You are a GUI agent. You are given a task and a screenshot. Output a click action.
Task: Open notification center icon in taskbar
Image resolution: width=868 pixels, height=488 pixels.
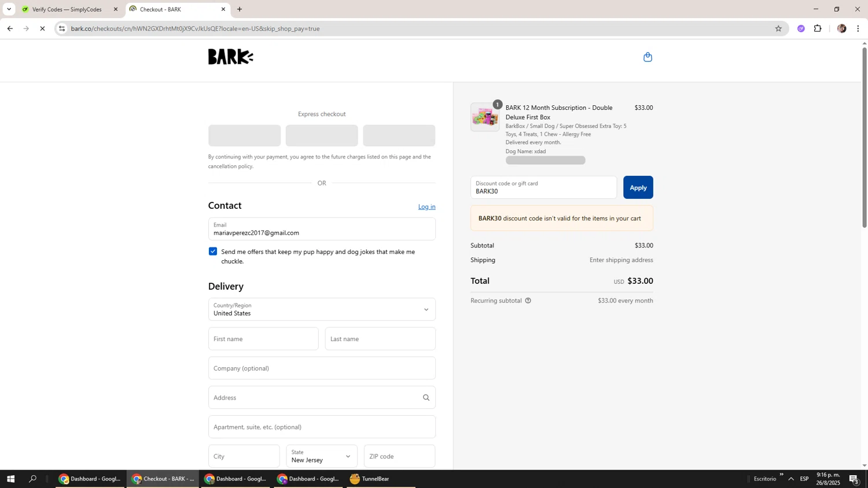pyautogui.click(x=854, y=479)
